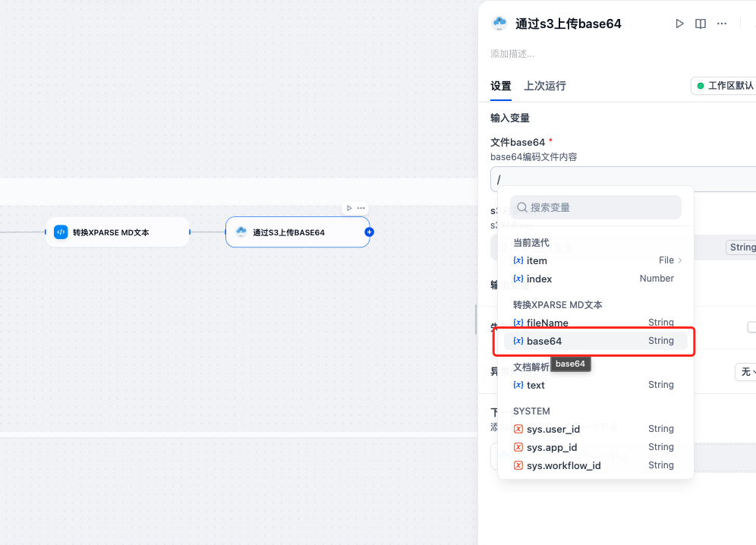Open the split view panel icon
This screenshot has width=756, height=545.
700,24
